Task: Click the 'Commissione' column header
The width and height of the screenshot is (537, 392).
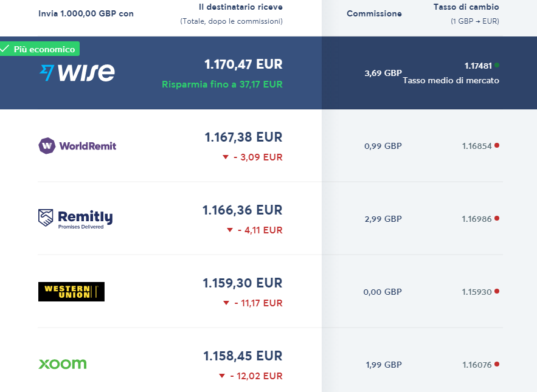Action: pos(374,13)
